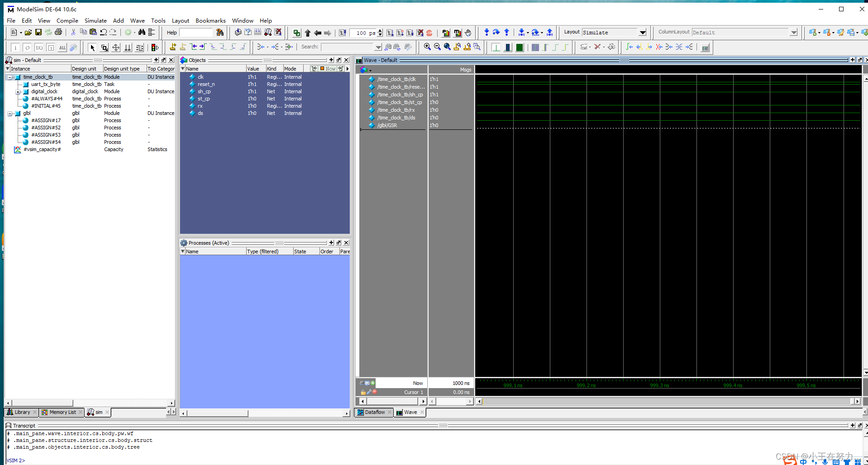Open the Bookmarks menu
The width and height of the screenshot is (868, 465).
click(x=210, y=20)
